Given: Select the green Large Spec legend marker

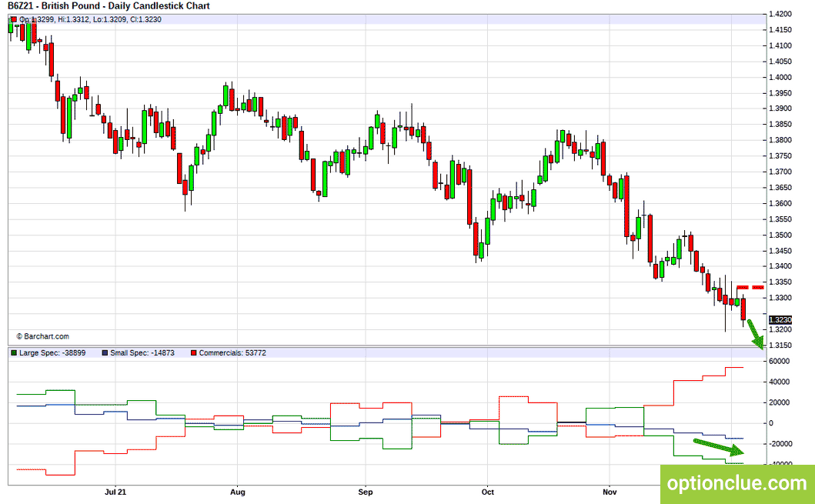Looking at the screenshot, I should coord(13,353).
